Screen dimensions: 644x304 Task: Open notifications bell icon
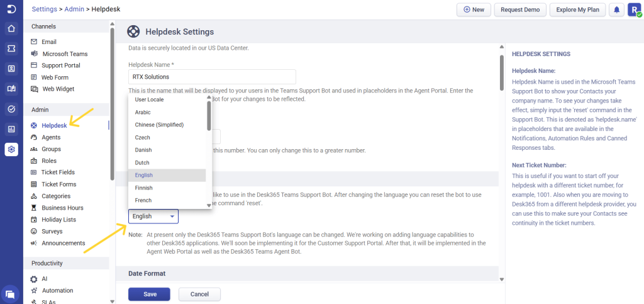tap(617, 9)
